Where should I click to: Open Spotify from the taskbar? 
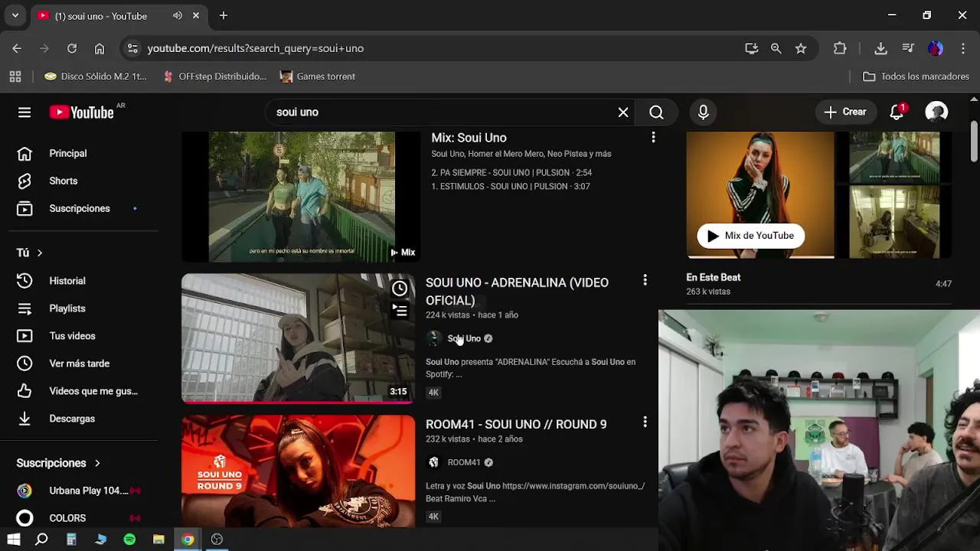tap(129, 540)
